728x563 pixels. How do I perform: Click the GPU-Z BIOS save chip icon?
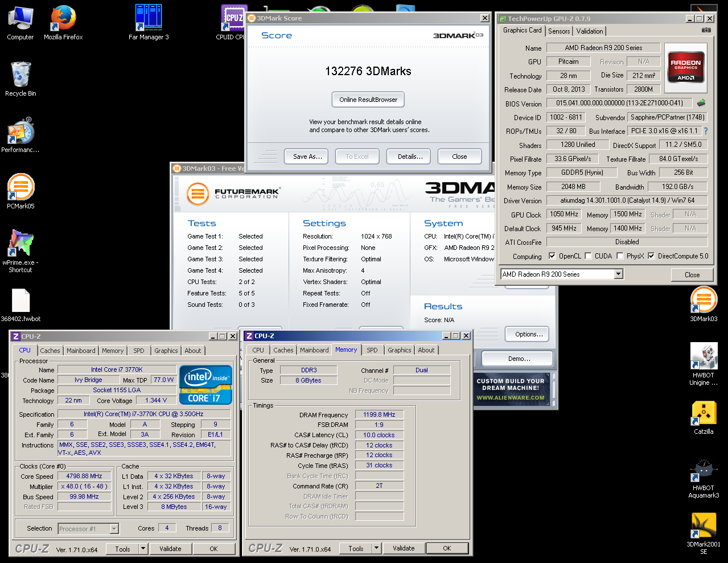(701, 103)
